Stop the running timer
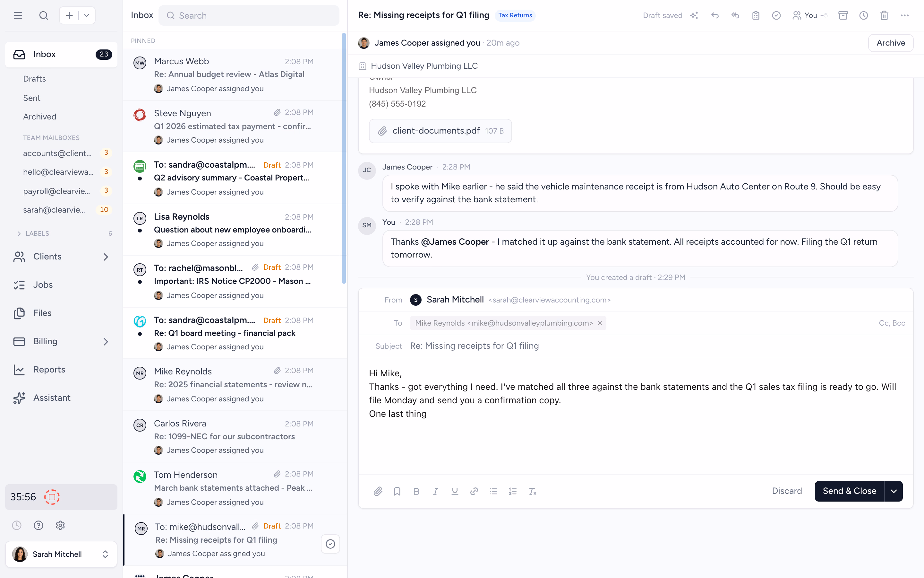 (x=52, y=497)
